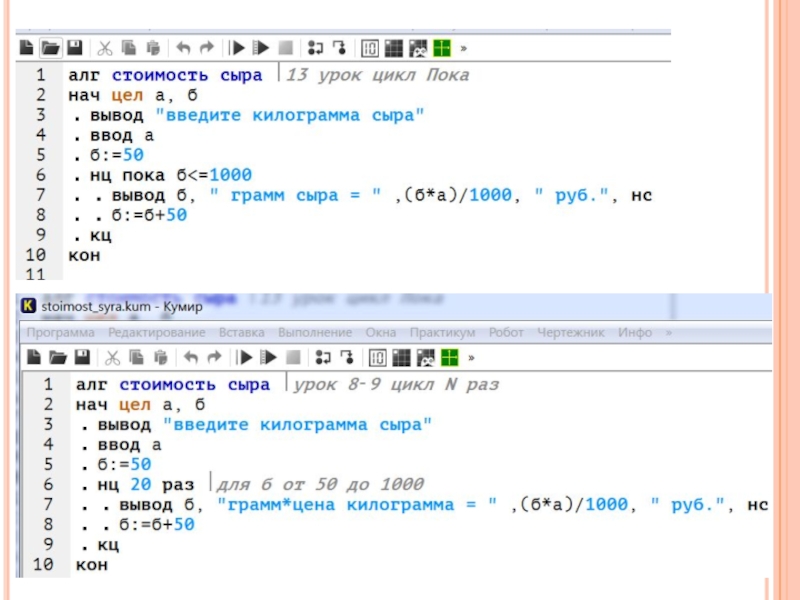Viewport: 800px width, 600px height.
Task: Open the Практикум menu
Action: [x=442, y=333]
